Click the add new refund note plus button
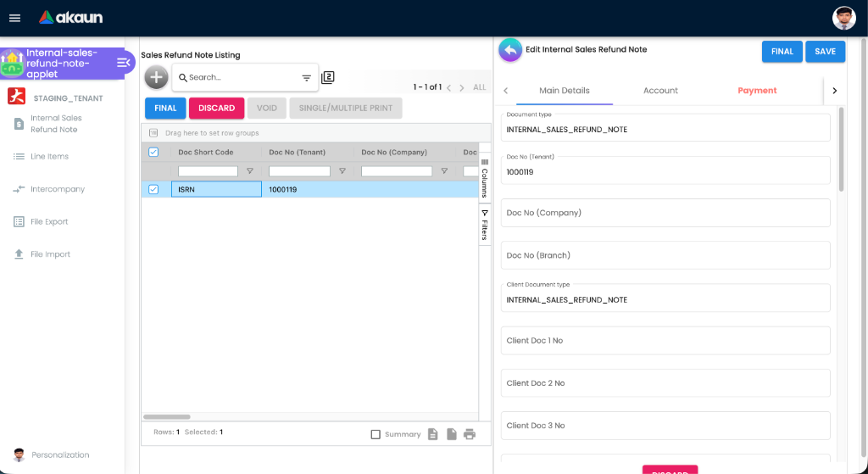 pyautogui.click(x=156, y=77)
